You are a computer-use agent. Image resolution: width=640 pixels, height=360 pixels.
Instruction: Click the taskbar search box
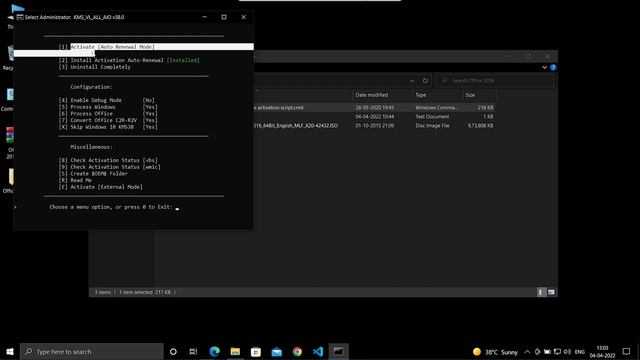point(92,351)
